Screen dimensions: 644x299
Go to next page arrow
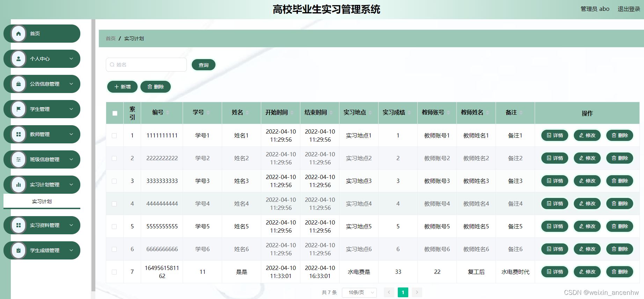[x=417, y=292]
